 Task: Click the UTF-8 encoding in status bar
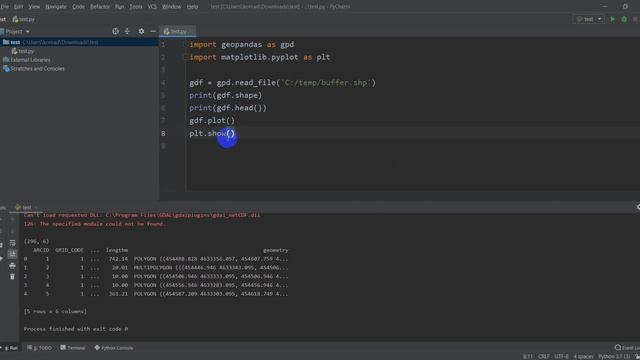pos(561,356)
